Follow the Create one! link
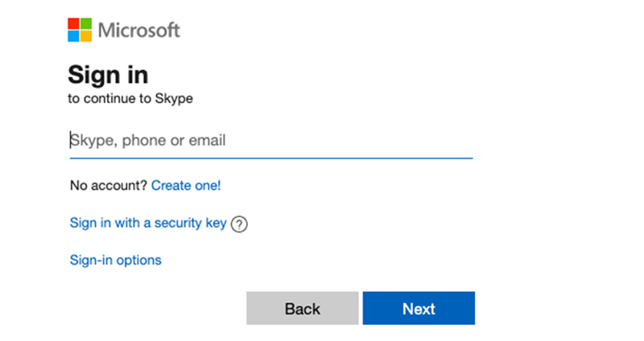The height and width of the screenshot is (341, 644). pos(186,186)
